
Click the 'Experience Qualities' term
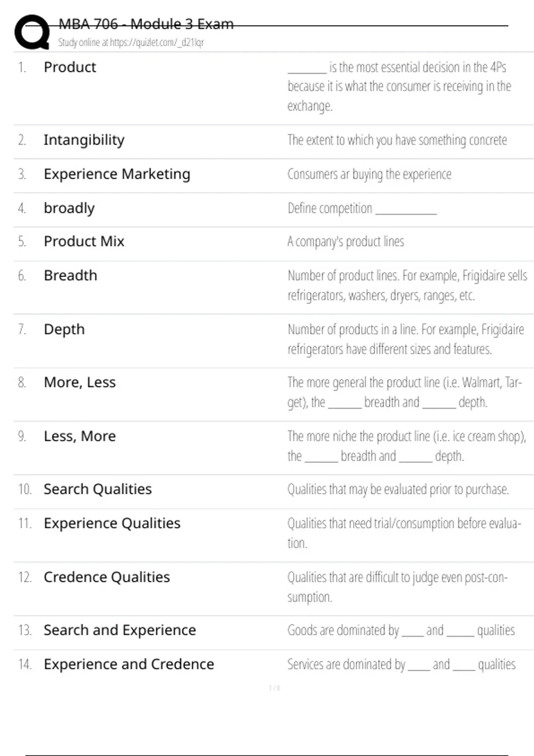click(x=112, y=523)
